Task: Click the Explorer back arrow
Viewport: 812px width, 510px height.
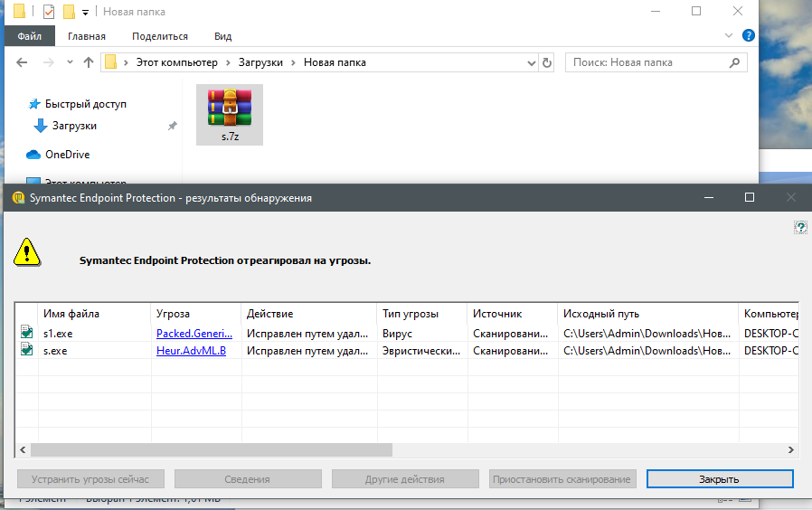Action: click(x=22, y=62)
